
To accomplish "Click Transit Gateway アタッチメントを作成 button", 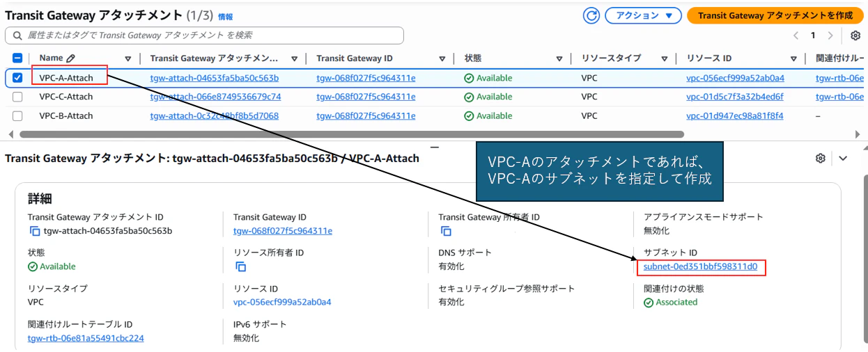I will click(775, 15).
